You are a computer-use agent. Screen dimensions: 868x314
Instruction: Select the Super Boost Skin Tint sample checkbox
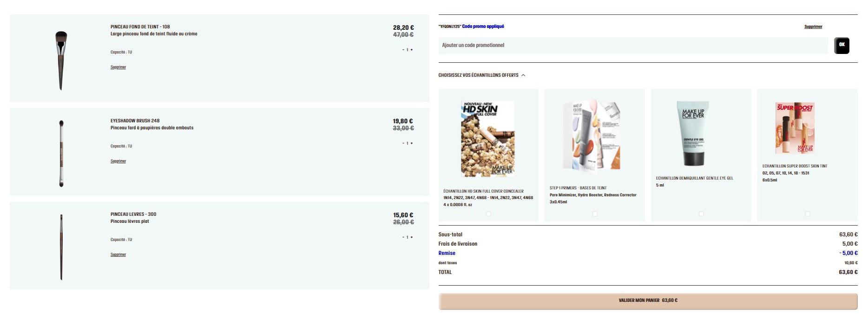click(808, 214)
